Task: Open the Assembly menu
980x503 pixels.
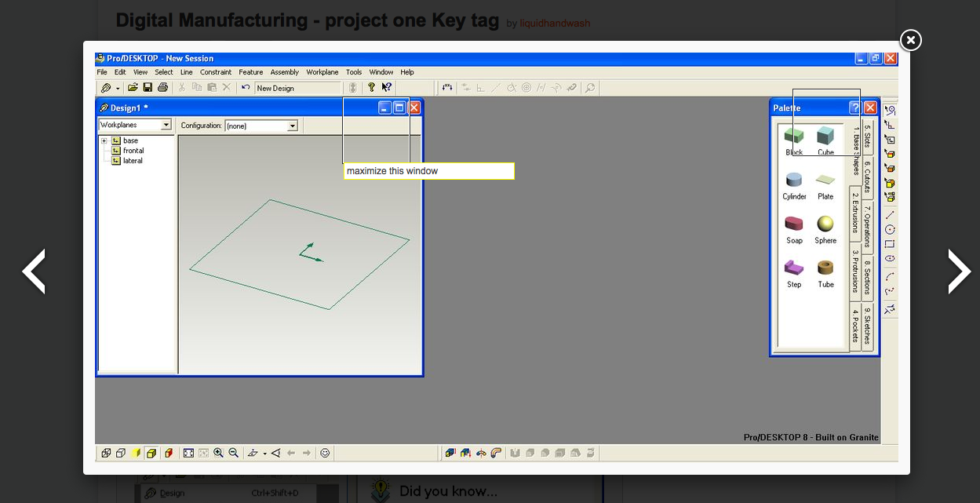Action: coord(284,71)
